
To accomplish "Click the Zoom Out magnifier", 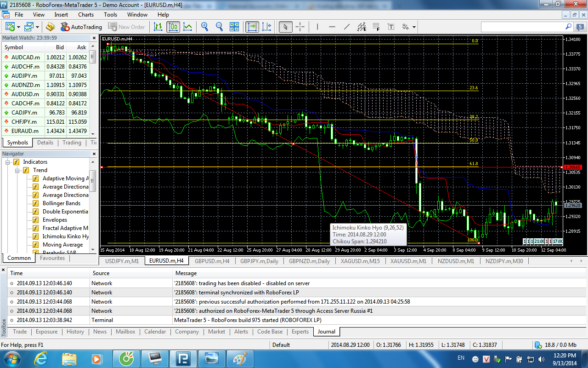I will coord(219,27).
